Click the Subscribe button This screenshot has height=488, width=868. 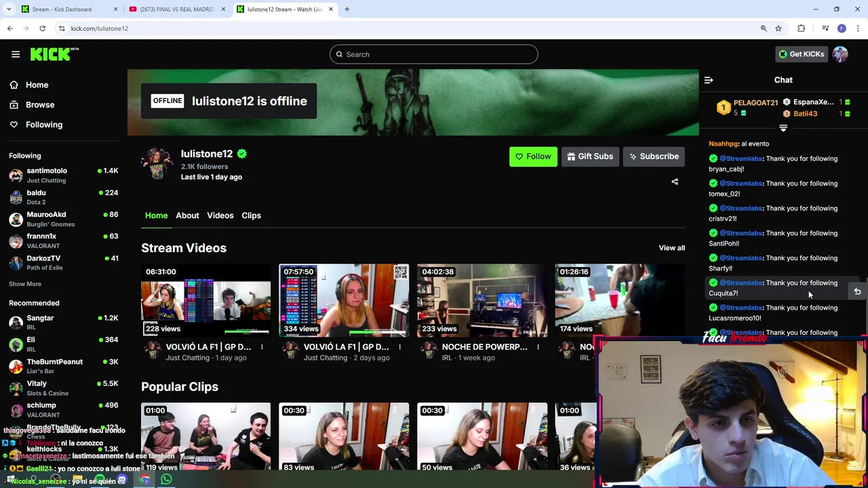coord(654,157)
